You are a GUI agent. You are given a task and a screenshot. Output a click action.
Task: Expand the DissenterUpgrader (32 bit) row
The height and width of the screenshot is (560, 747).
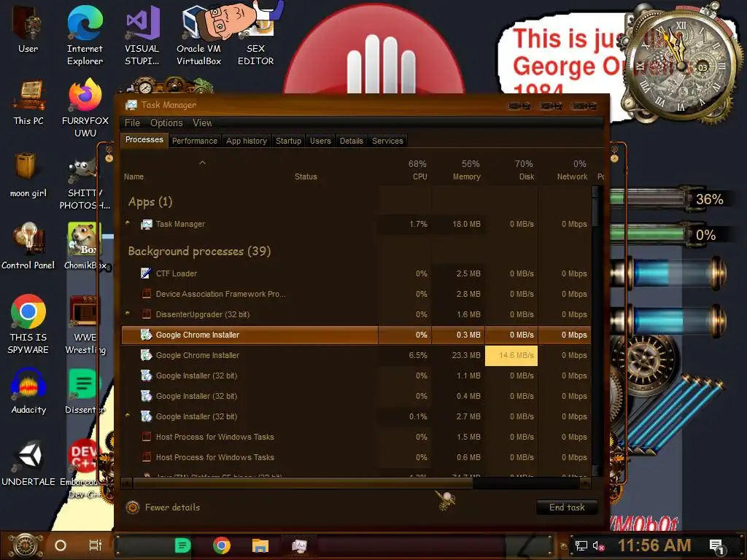click(x=127, y=313)
